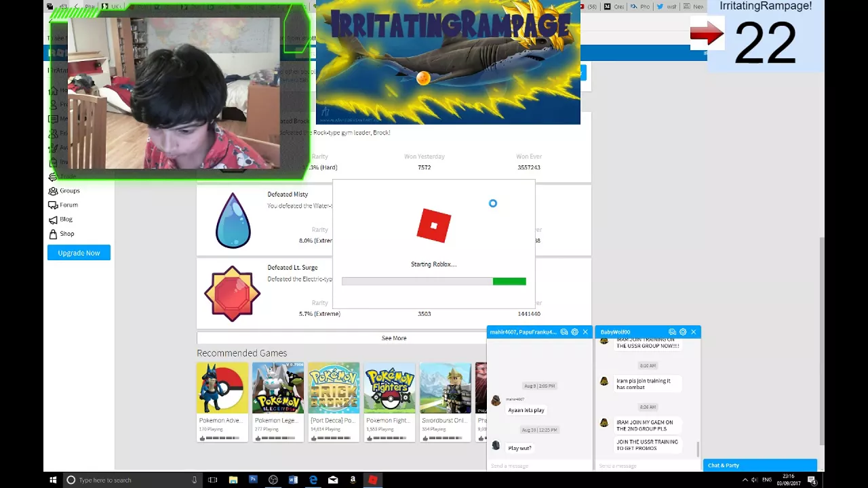The height and width of the screenshot is (488, 868).
Task: Click 'Play wut?' chat message
Action: click(519, 448)
